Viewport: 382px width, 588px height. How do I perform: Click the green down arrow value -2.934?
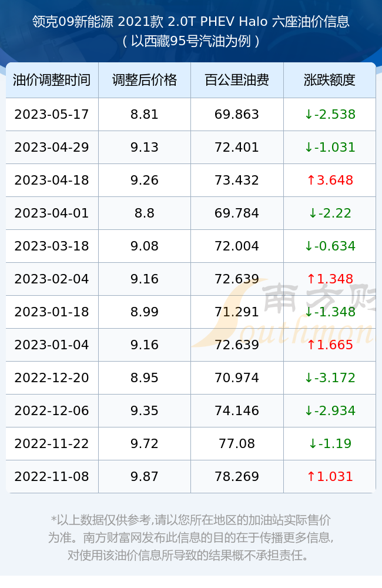pyautogui.click(x=330, y=410)
